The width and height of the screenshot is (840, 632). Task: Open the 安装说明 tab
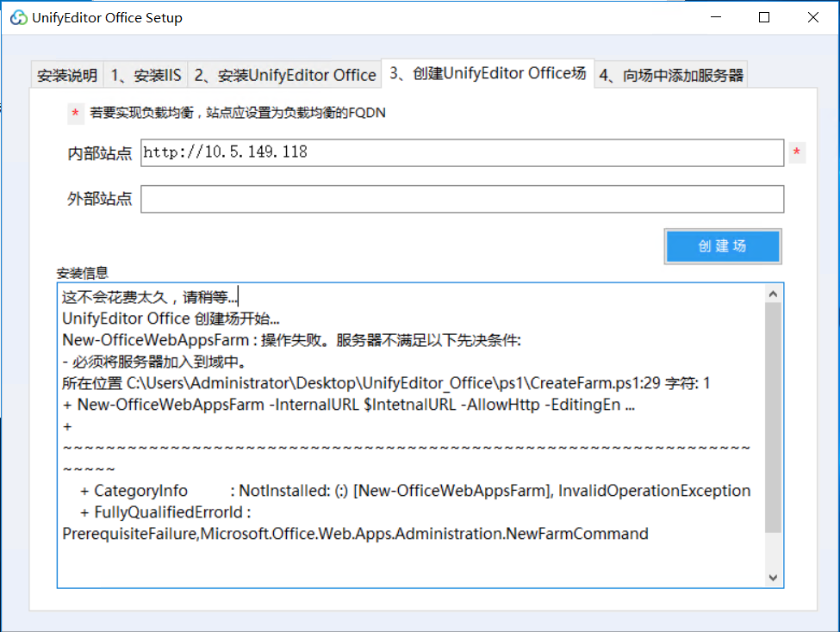tap(67, 75)
